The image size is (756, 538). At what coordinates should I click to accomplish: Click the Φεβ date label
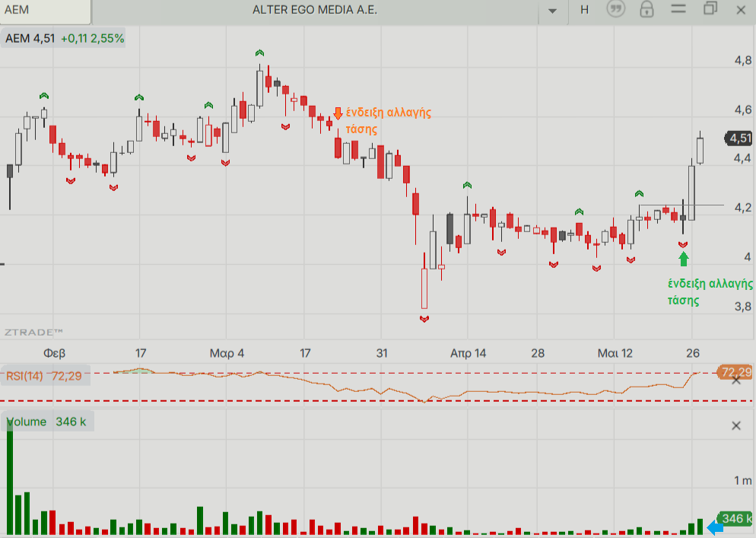[x=54, y=353]
